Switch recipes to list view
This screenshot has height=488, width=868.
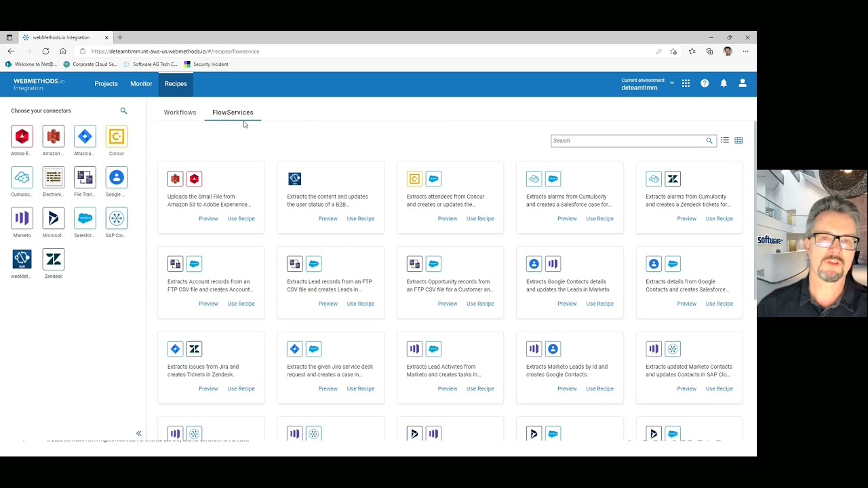tap(725, 140)
